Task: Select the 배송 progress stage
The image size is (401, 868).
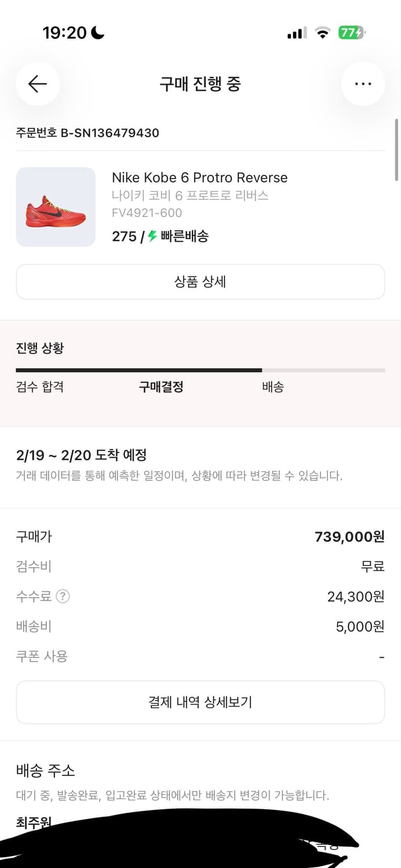Action: 273,387
